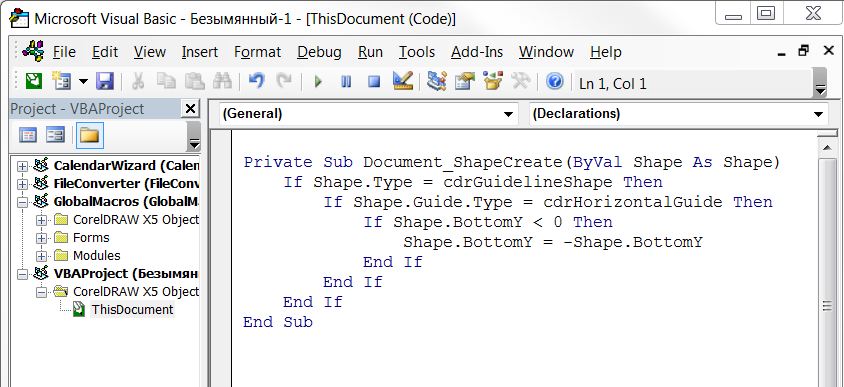Open the Edit menu
844x387 pixels.
coord(105,52)
